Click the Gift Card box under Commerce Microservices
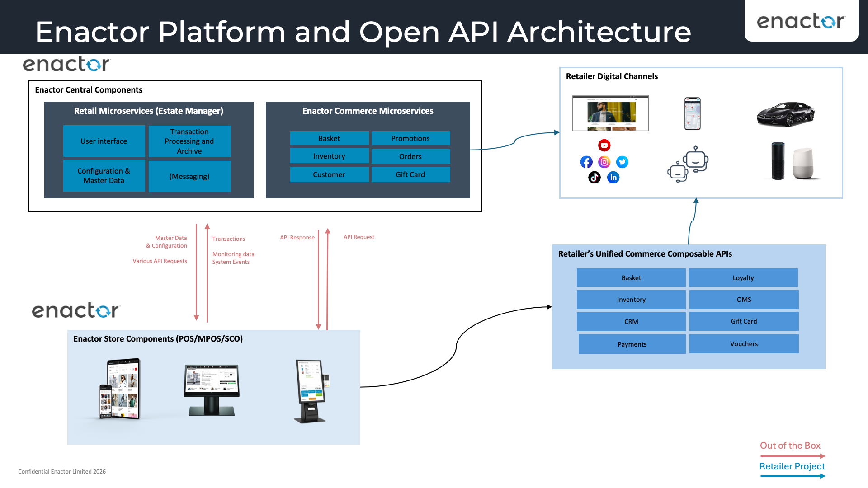 click(410, 174)
